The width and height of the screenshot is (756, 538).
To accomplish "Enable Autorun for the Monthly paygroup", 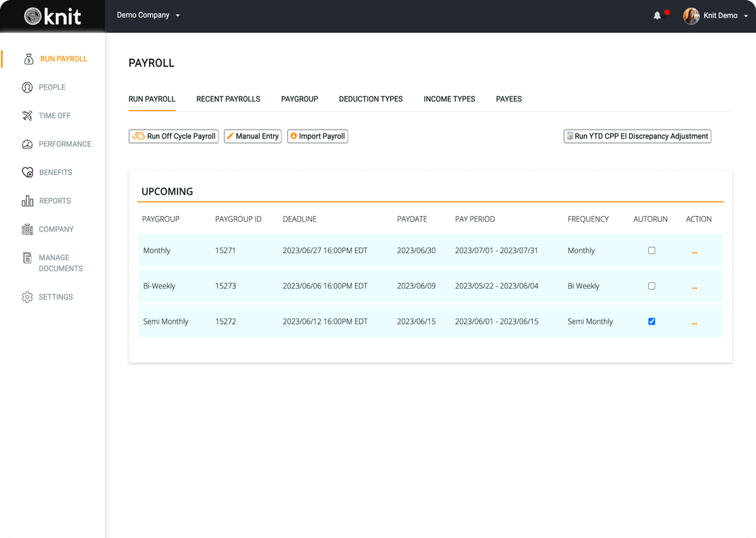I will [652, 250].
